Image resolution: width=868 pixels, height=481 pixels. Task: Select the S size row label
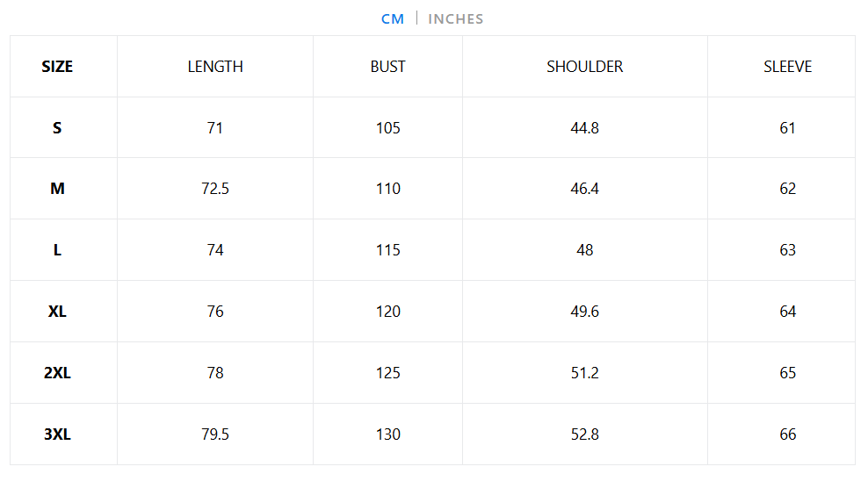pyautogui.click(x=57, y=128)
